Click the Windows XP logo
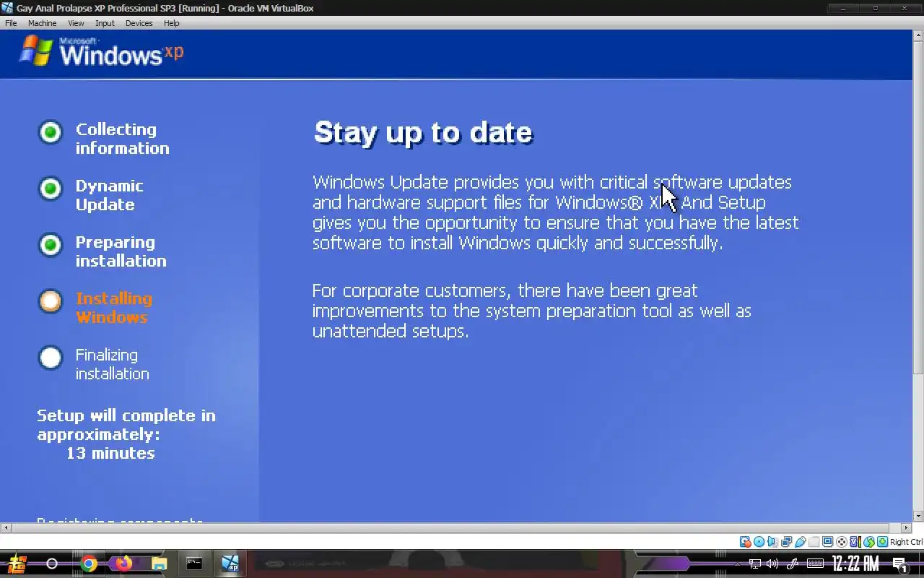 (x=101, y=52)
